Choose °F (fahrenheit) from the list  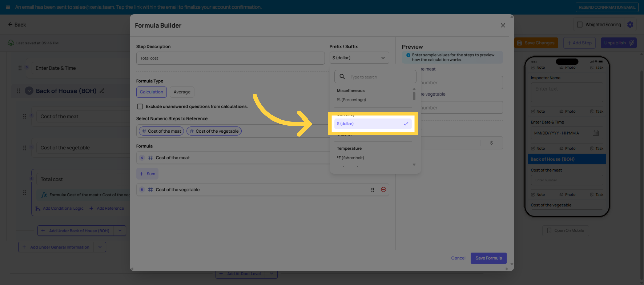point(350,158)
